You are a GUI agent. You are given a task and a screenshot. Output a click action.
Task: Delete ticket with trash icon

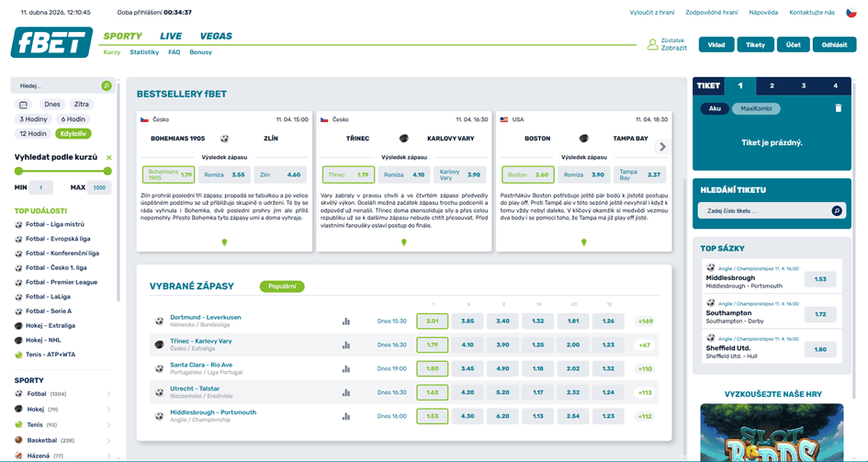838,108
